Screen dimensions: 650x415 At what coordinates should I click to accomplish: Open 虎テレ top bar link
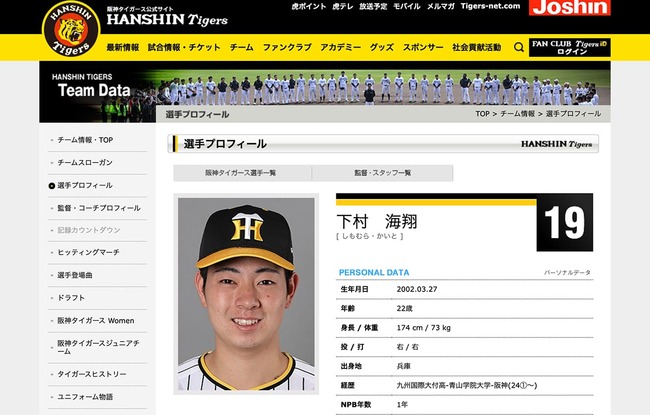342,6
